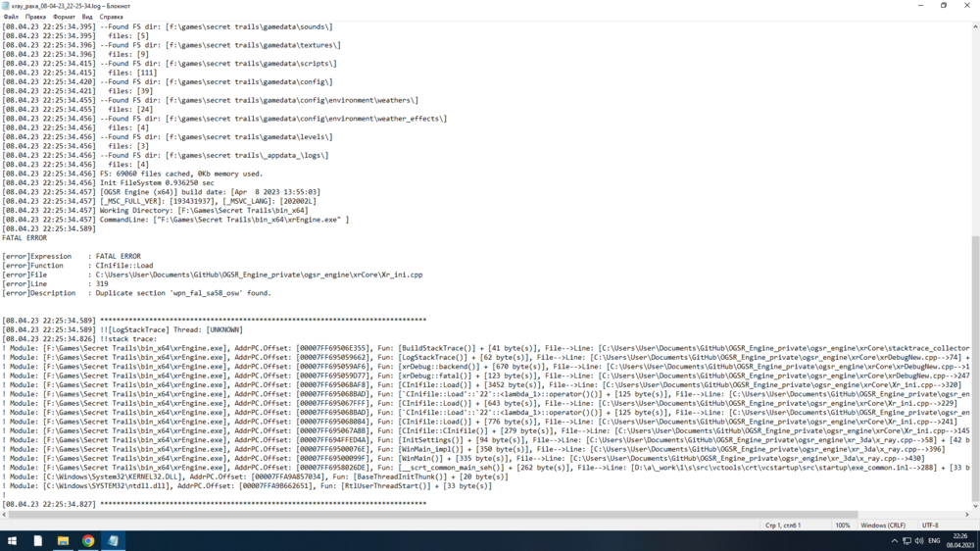Click the standalone 'FATAL ERROR' line
This screenshot has width=980, height=551.
(x=24, y=238)
